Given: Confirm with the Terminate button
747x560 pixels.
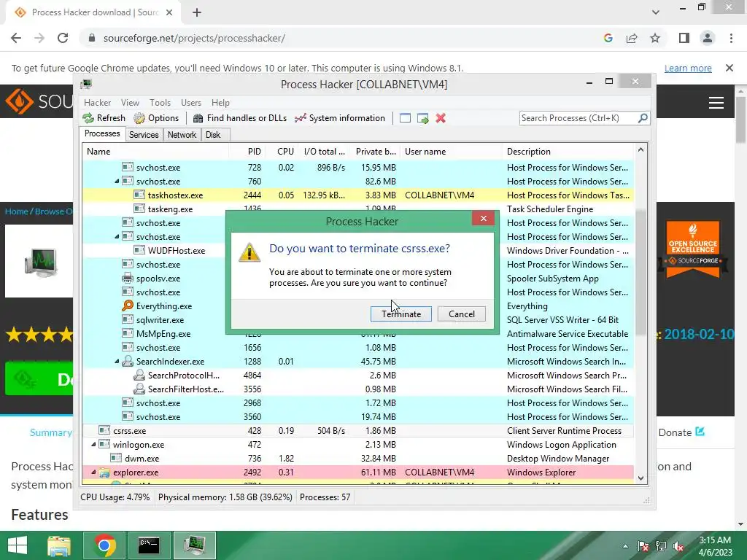Looking at the screenshot, I should [401, 314].
